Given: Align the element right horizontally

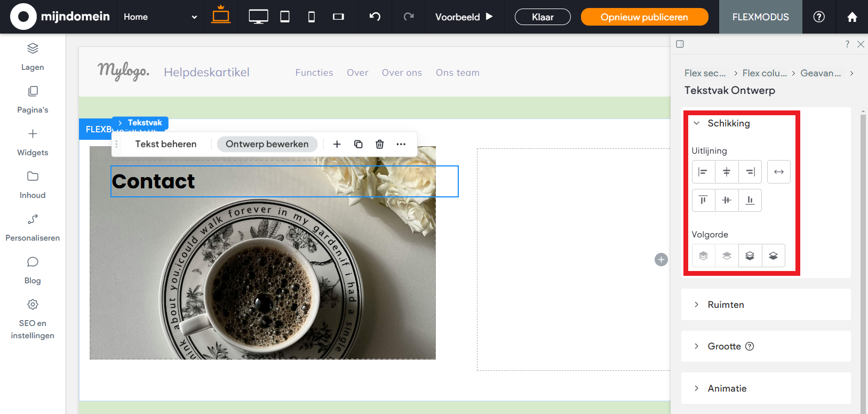Looking at the screenshot, I should 750,172.
